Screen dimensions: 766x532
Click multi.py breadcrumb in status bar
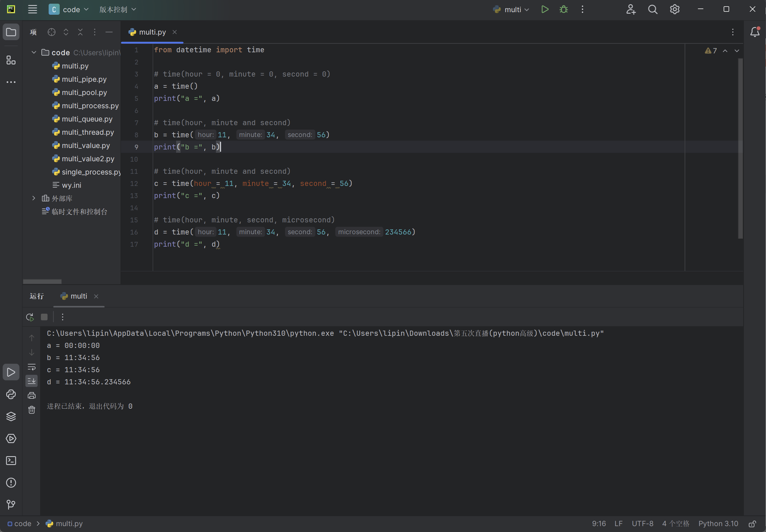64,524
